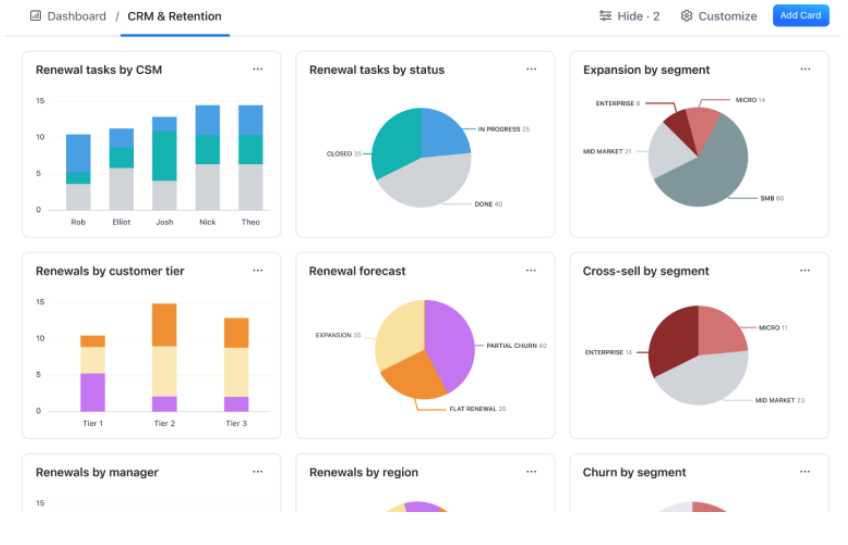Click the Add Card button
848x545 pixels.
800,16
